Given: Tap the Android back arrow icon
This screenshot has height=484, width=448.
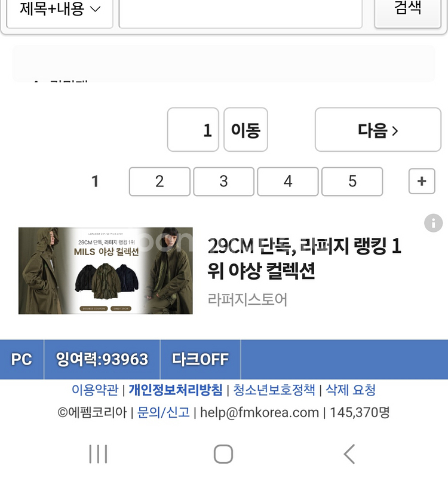Looking at the screenshot, I should [x=349, y=454].
